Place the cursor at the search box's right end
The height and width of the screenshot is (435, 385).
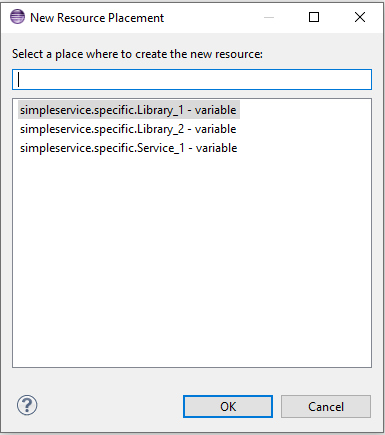[x=367, y=79]
